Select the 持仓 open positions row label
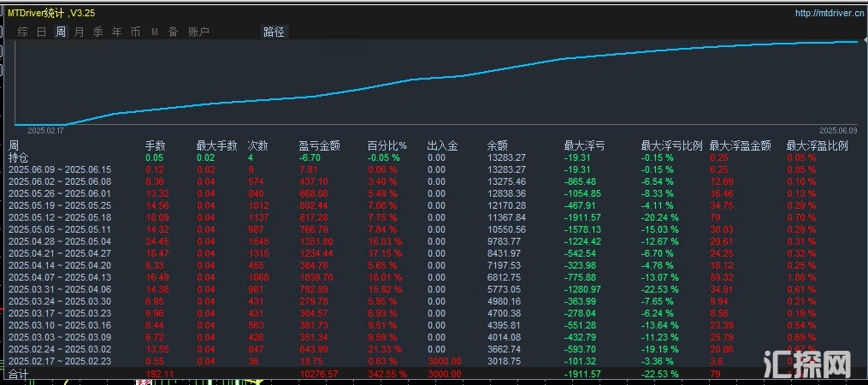The width and height of the screenshot is (868, 385). click(x=18, y=157)
